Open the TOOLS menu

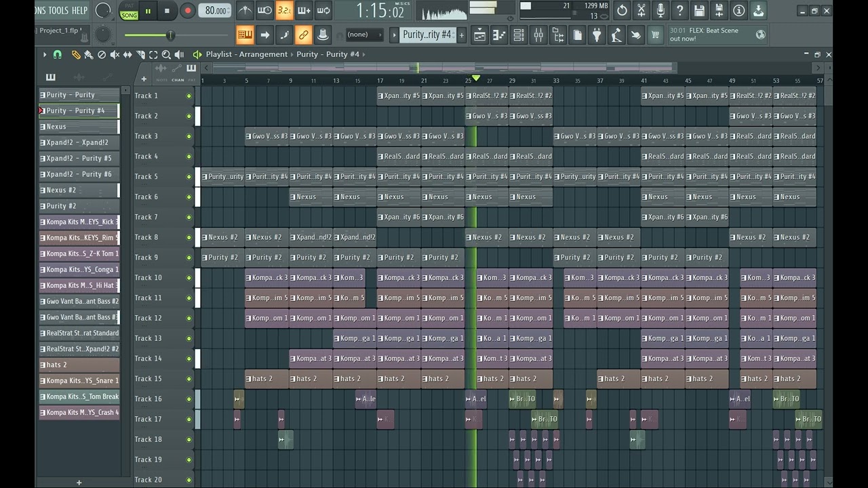click(58, 10)
